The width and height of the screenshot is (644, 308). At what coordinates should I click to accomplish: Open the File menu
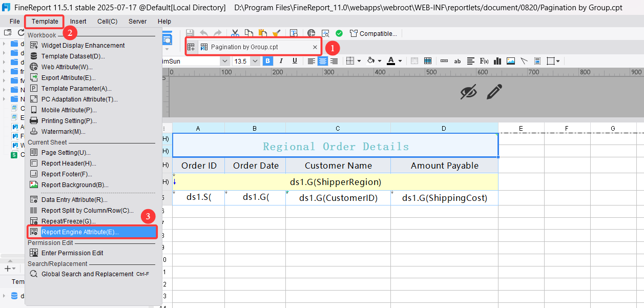[15, 22]
